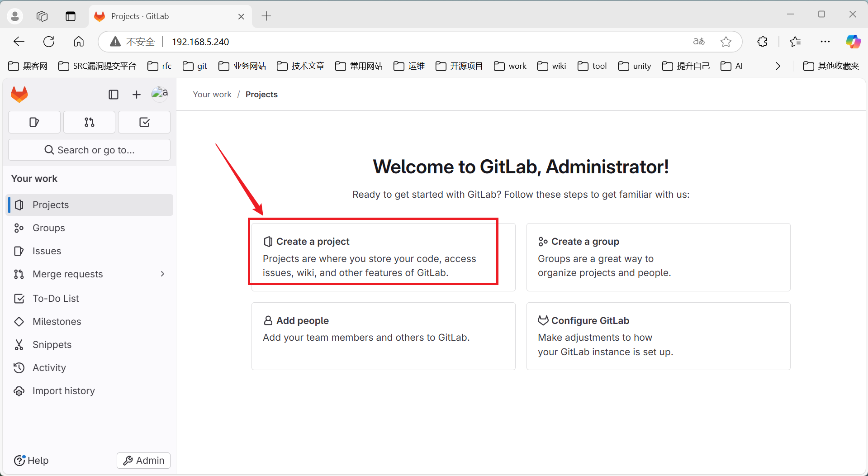Open the Add people card
868x476 pixels.
[383, 336]
